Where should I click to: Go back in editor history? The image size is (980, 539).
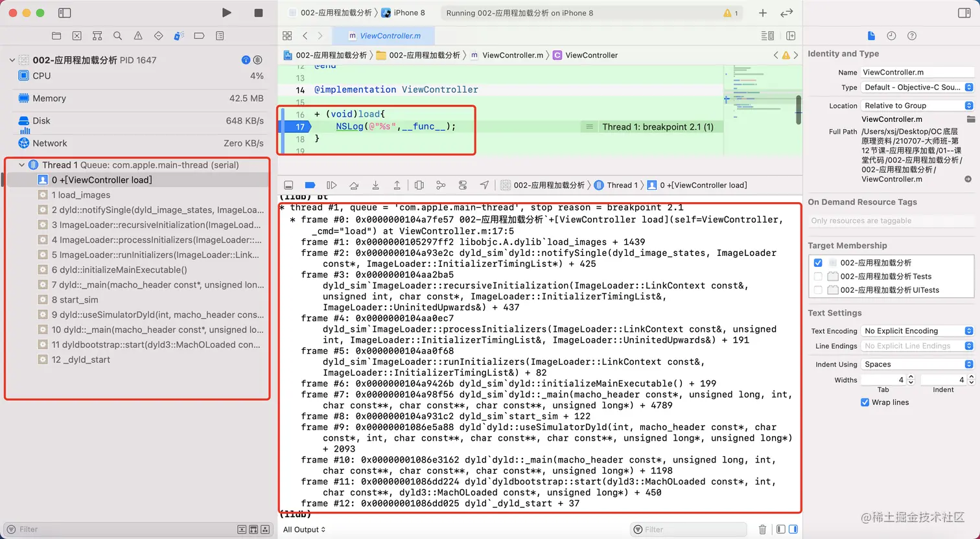[x=305, y=36]
